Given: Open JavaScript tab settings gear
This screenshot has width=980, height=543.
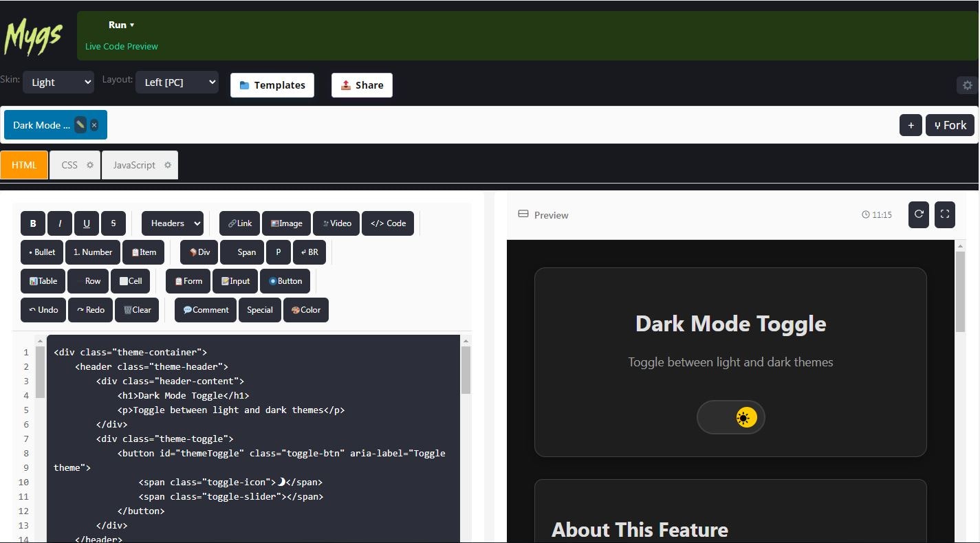Looking at the screenshot, I should click(168, 165).
